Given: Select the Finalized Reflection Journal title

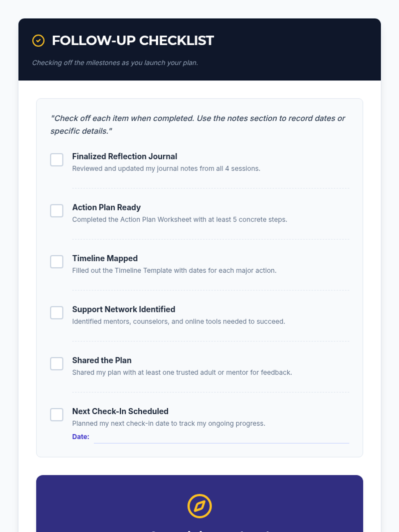Looking at the screenshot, I should pos(124,156).
